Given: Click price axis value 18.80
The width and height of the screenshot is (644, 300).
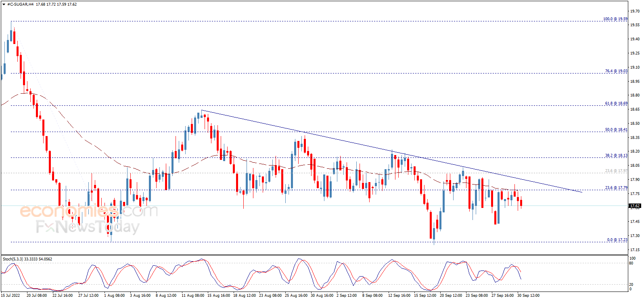Looking at the screenshot, I should click(x=635, y=95).
